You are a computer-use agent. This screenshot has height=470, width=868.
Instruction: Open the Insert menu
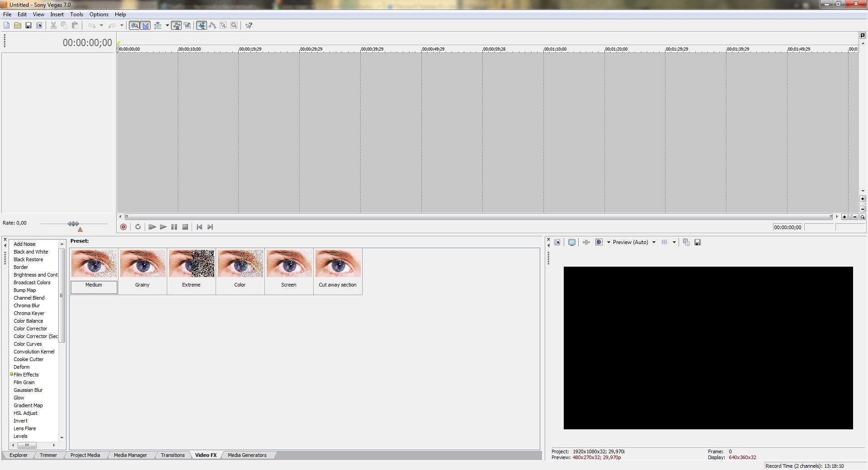click(x=57, y=14)
